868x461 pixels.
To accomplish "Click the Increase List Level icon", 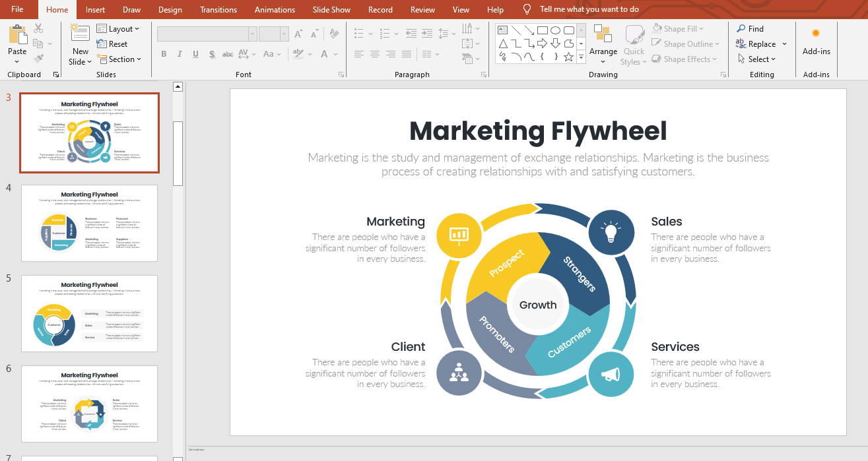I will [427, 33].
